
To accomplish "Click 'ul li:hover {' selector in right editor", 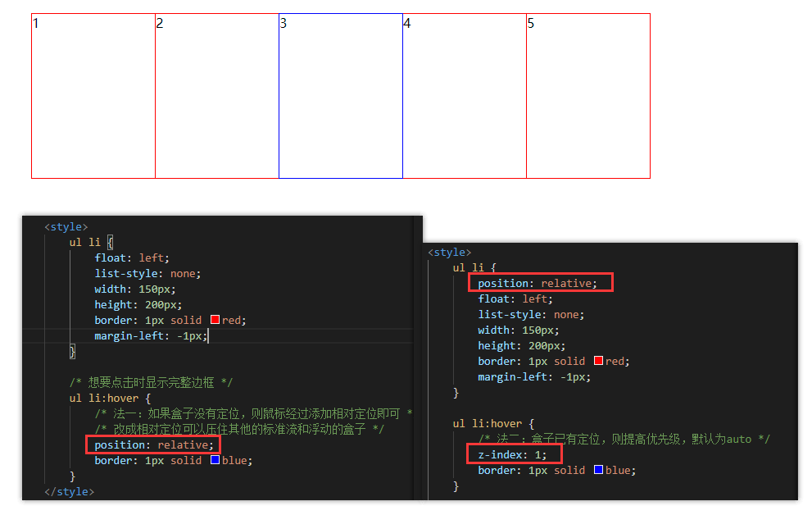I will click(493, 423).
